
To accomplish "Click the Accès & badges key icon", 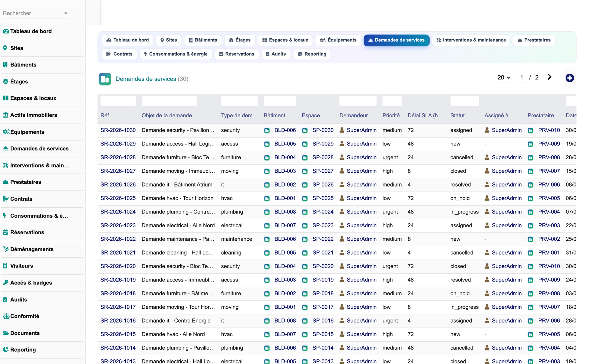I will (6, 283).
